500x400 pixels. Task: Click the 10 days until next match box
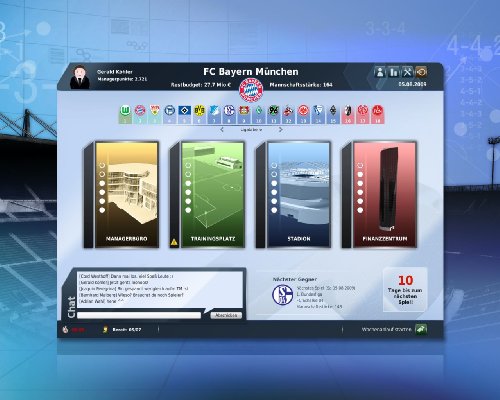(x=405, y=289)
